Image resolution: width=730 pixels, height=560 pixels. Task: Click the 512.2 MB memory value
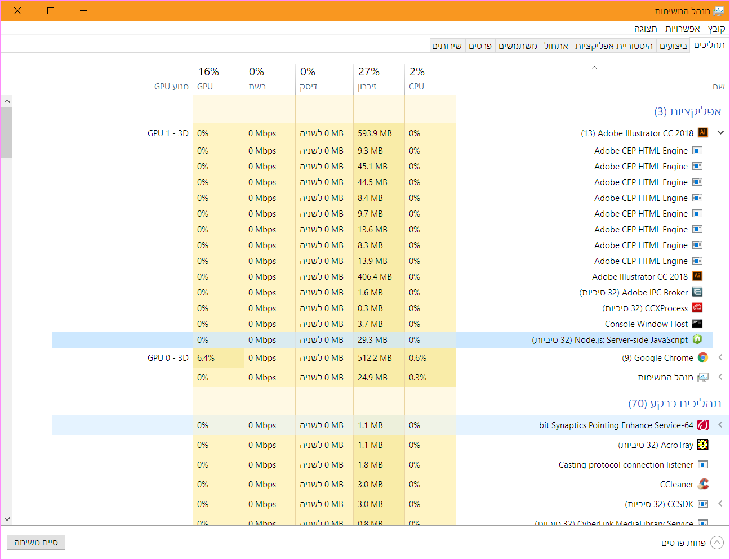point(375,358)
